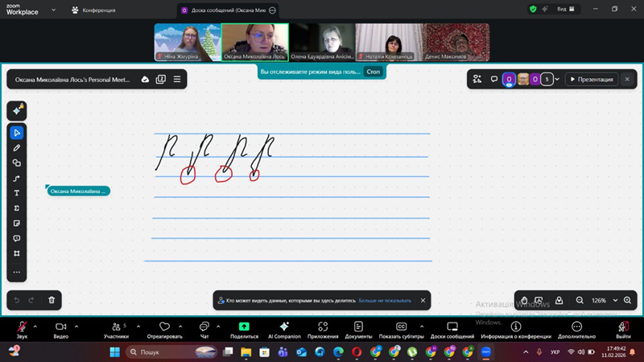644x362 pixels.
Task: Toggle captions with Показать субтитры
Action: coord(400,330)
